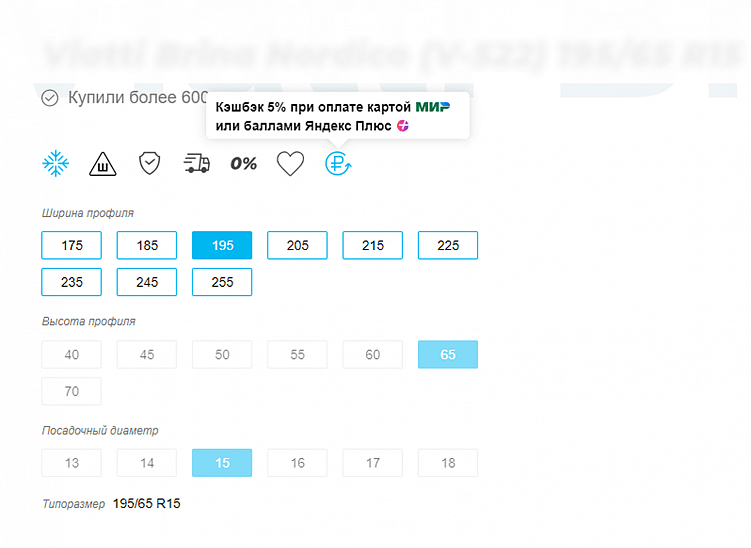Click the ruble cashback icon

point(338,164)
